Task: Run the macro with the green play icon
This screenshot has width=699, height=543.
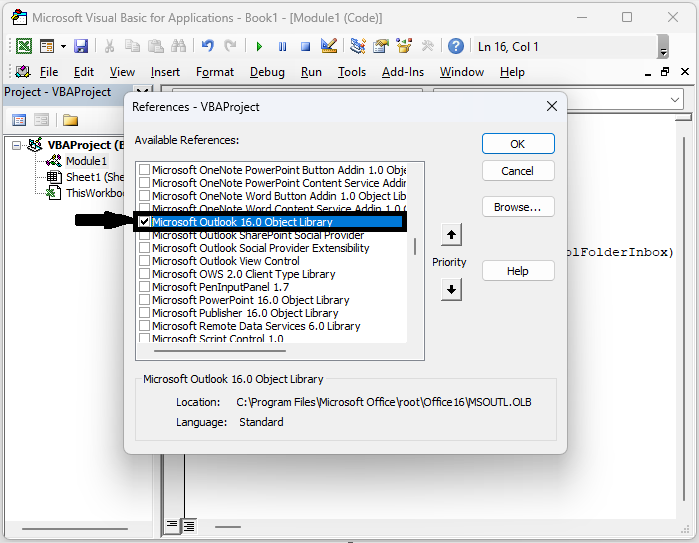Action: point(259,46)
